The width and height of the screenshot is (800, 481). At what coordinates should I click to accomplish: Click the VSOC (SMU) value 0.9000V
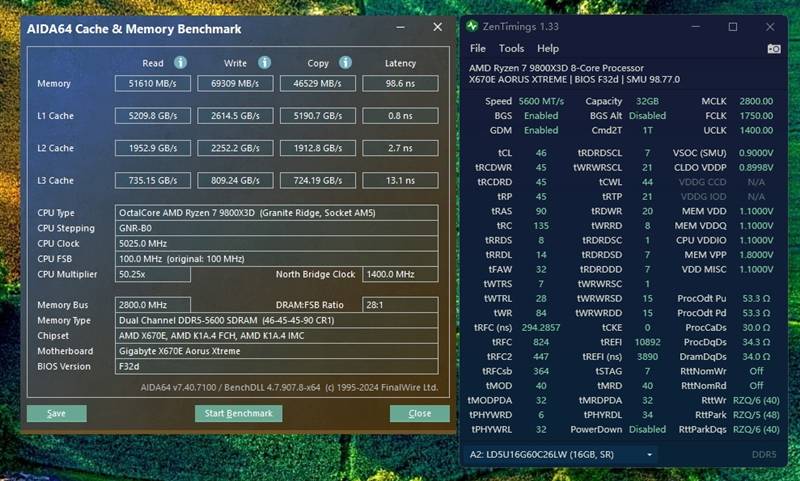click(x=756, y=153)
